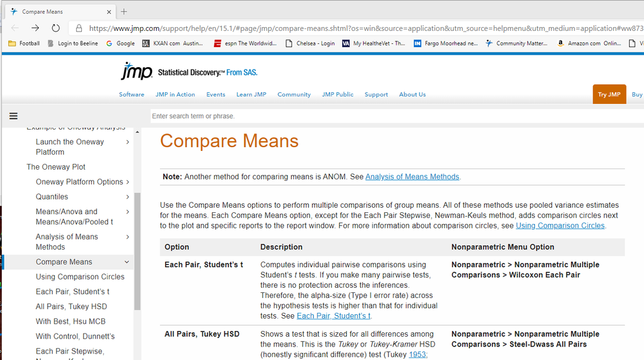Image resolution: width=644 pixels, height=360 pixels.
Task: Open the Fargo Moorhead news bookmark
Action: [445, 43]
